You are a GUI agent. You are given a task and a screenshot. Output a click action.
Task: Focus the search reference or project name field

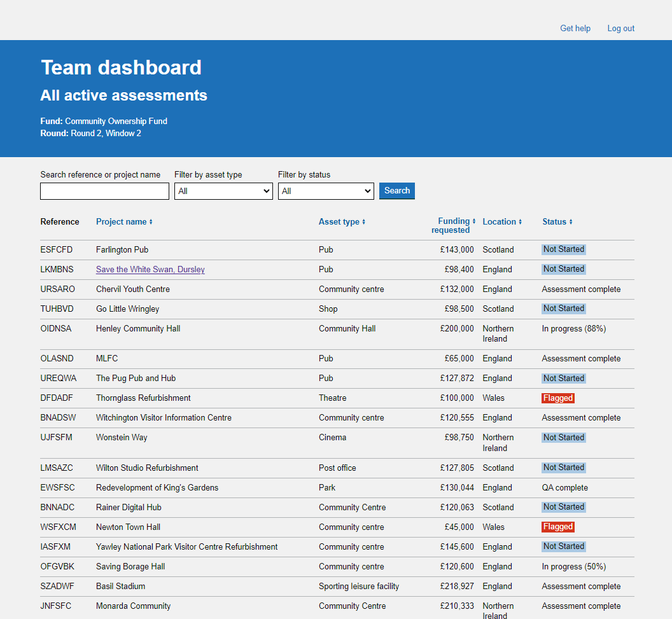coord(104,191)
